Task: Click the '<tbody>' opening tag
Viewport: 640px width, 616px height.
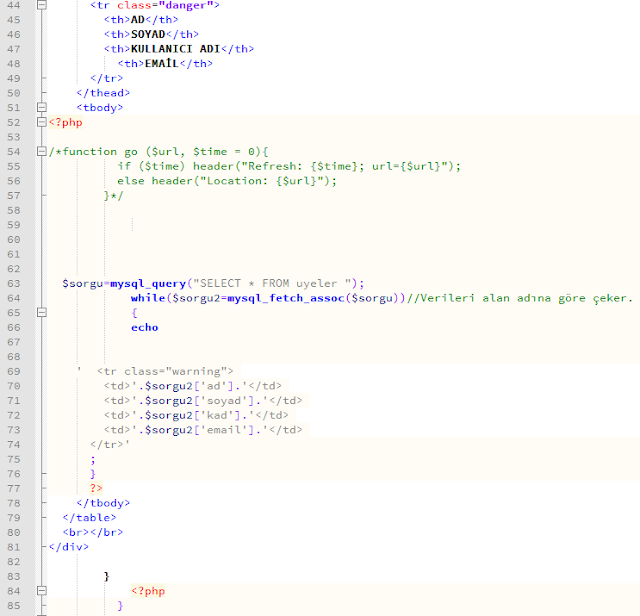Action: click(x=100, y=108)
